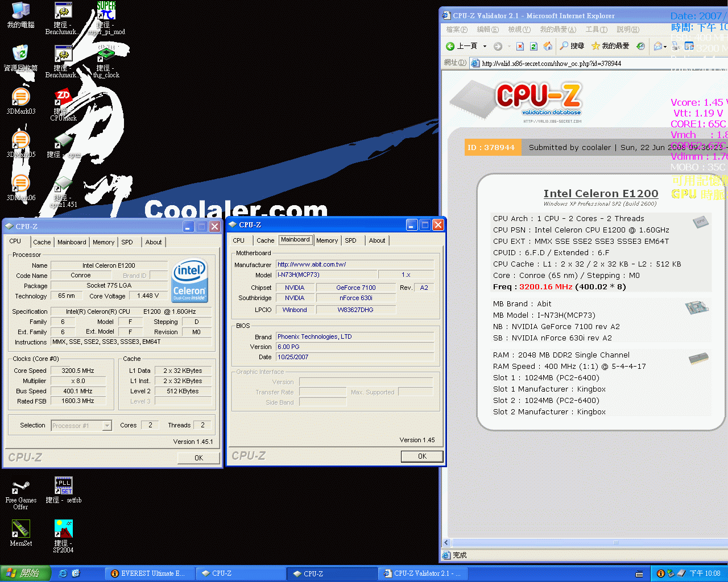Select the super_pi_mod shortcut icon
The height and width of the screenshot is (582, 728).
point(106,18)
